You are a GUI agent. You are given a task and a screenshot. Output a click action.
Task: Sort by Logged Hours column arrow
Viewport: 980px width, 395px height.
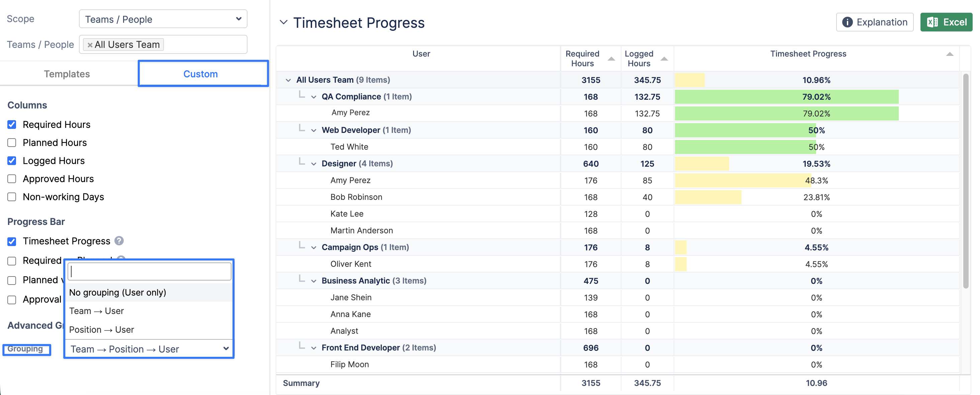point(664,59)
